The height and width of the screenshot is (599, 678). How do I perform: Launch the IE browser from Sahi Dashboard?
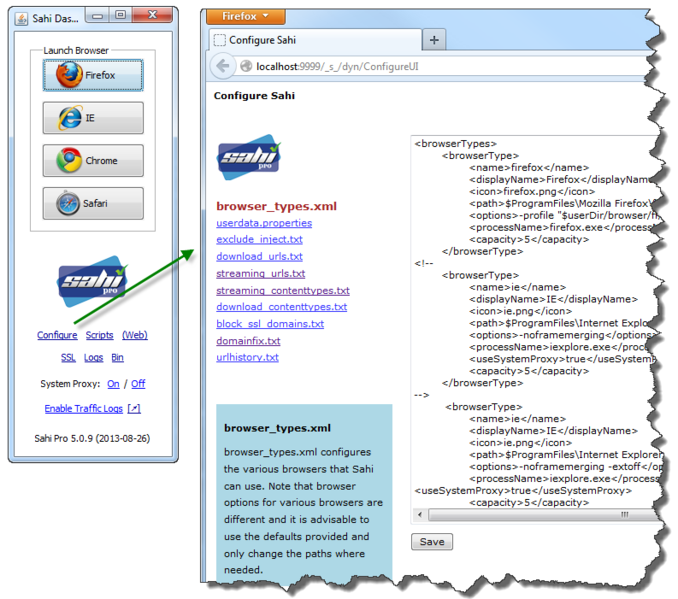[93, 118]
